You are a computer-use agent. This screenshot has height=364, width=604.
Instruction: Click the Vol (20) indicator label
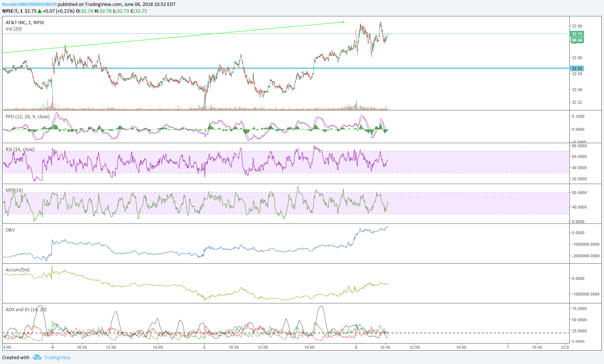[x=13, y=29]
